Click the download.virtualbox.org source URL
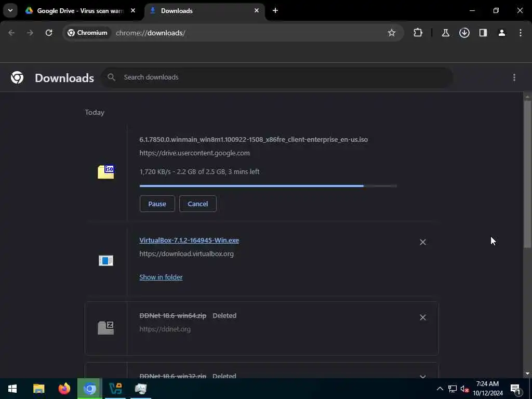Viewport: 532px width, 399px height. point(187,254)
